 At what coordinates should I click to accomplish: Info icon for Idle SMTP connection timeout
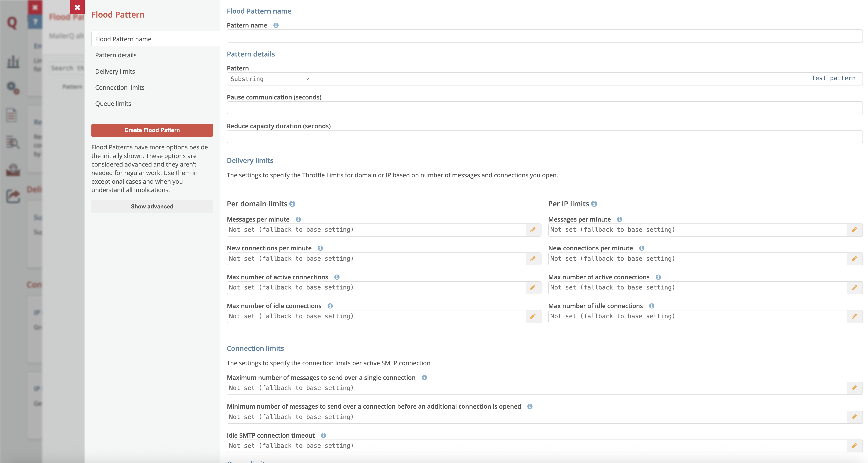(x=324, y=435)
